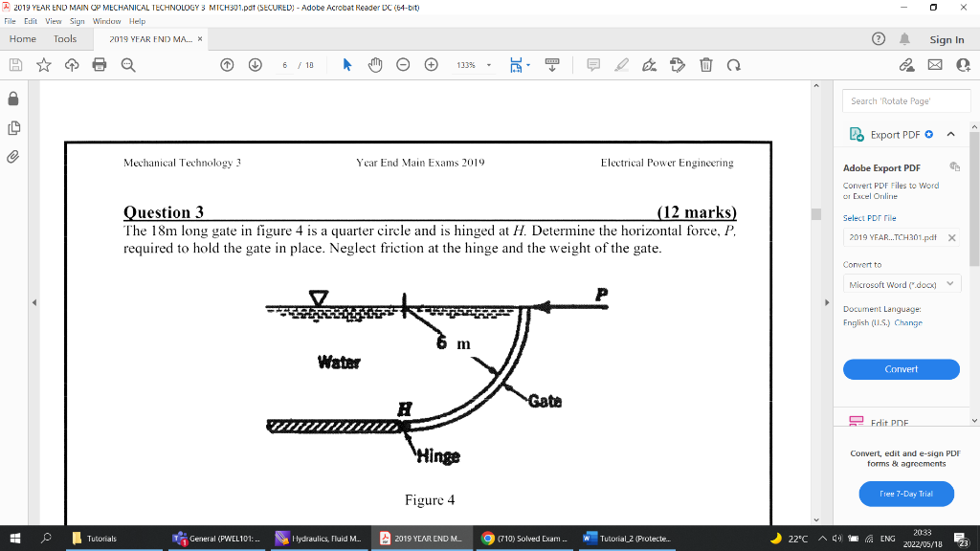Open the Microsoft Word (*.docx) format dropdown
The image size is (980, 551).
[x=901, y=283]
